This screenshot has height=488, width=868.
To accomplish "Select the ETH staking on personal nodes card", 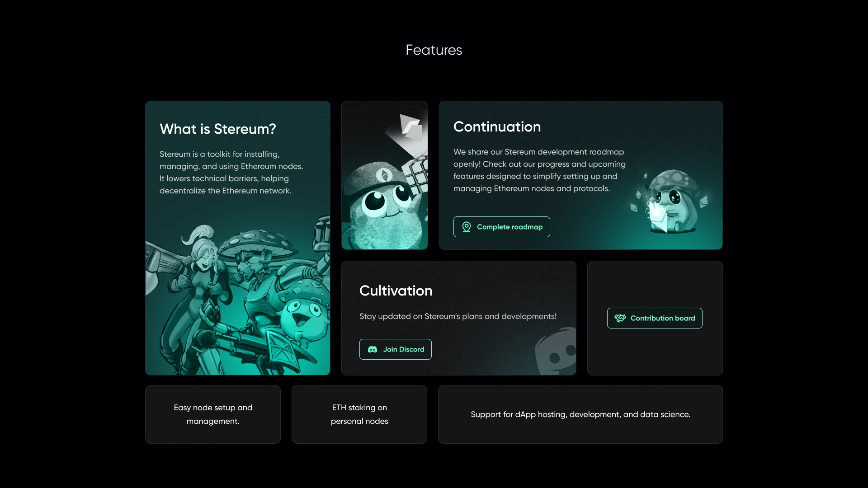I will 359,414.
